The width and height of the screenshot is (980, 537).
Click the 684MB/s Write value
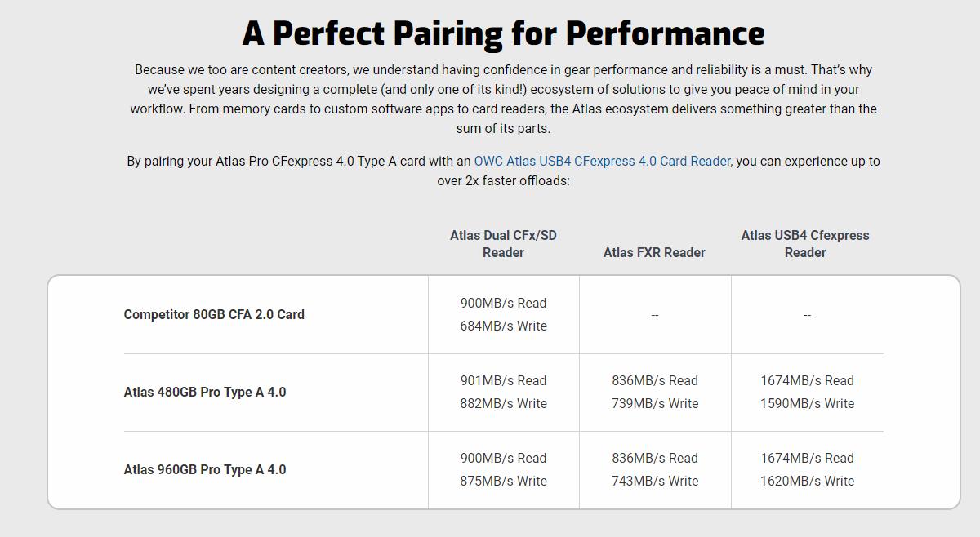point(503,326)
